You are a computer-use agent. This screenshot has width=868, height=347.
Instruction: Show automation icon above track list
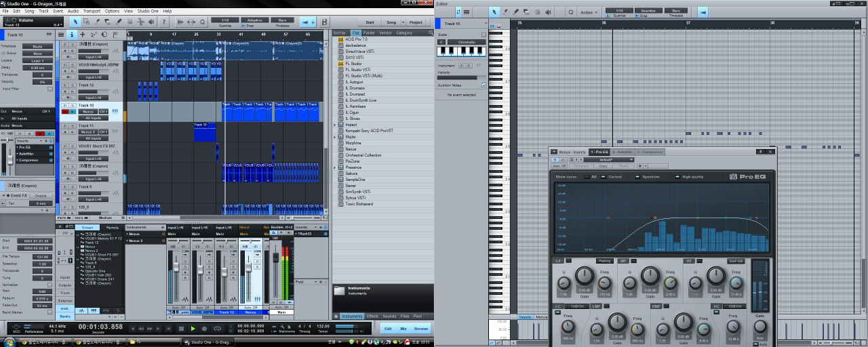pos(94,35)
